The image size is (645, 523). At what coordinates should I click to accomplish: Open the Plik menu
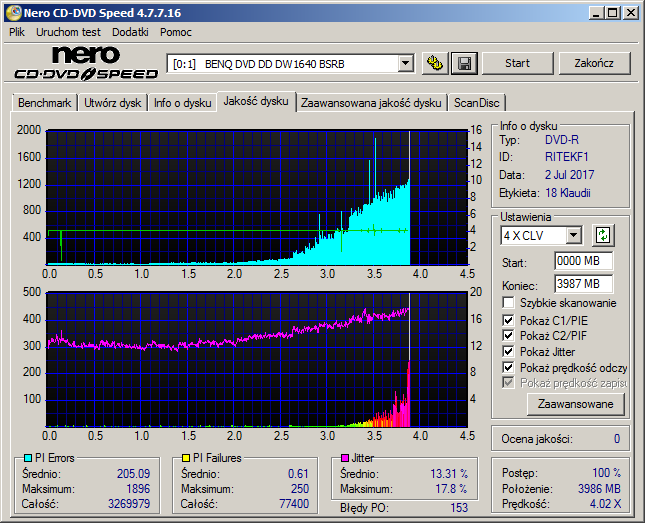pos(17,32)
